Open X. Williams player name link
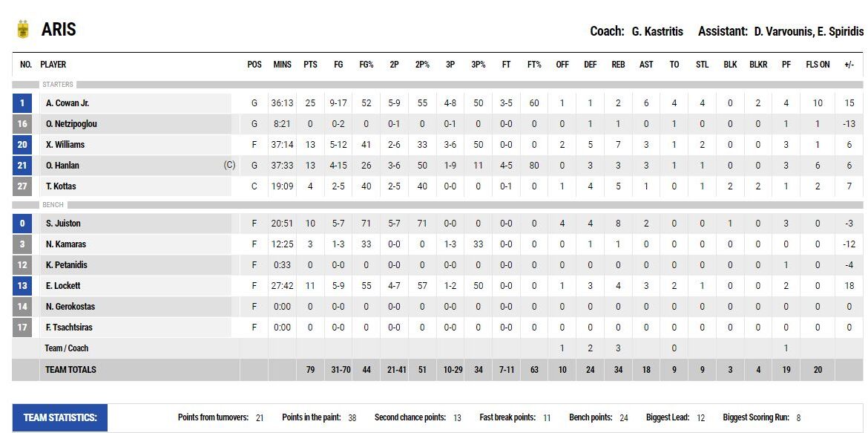Image resolution: width=868 pixels, height=433 pixels. pyautogui.click(x=65, y=145)
